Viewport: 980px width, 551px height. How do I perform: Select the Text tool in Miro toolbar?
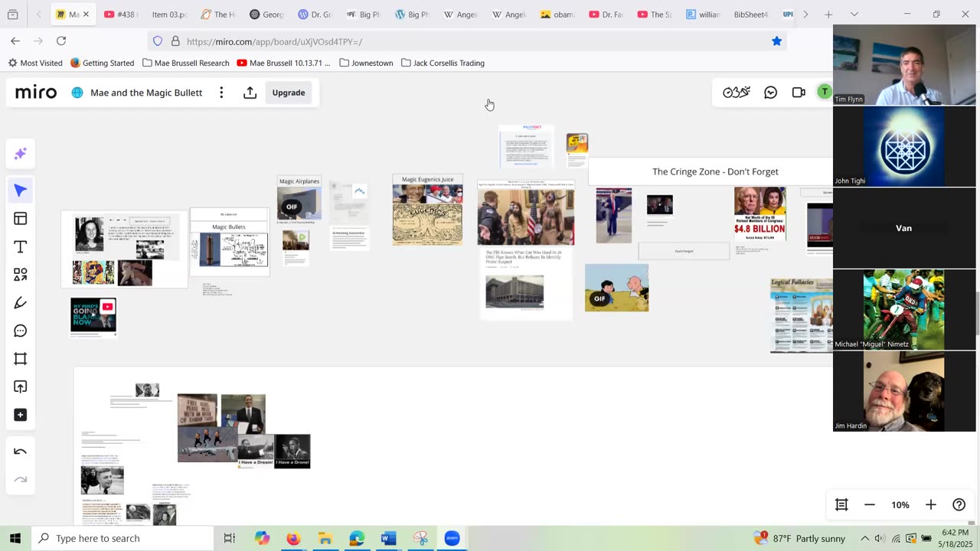(21, 247)
